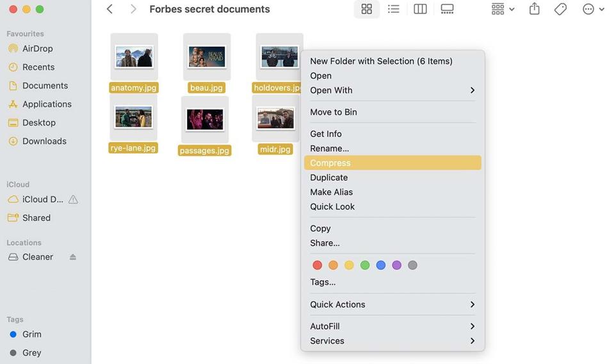614x364 pixels.
Task: Go back with the left chevron
Action: click(109, 9)
